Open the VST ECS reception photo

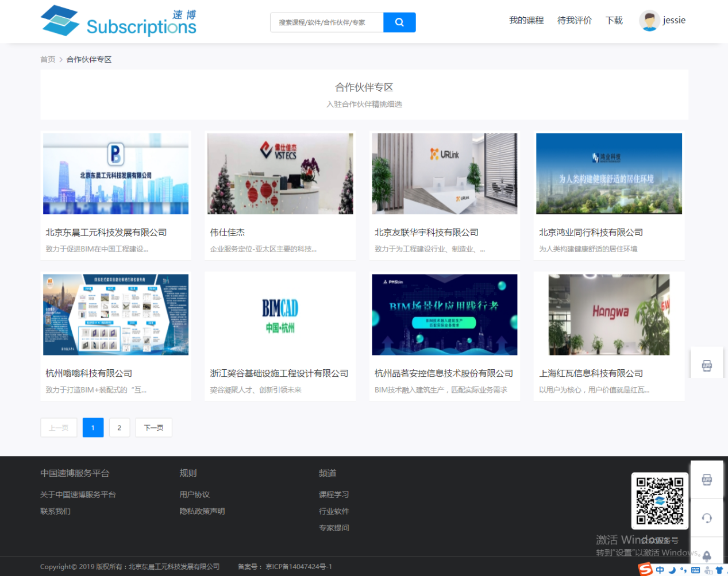280,174
